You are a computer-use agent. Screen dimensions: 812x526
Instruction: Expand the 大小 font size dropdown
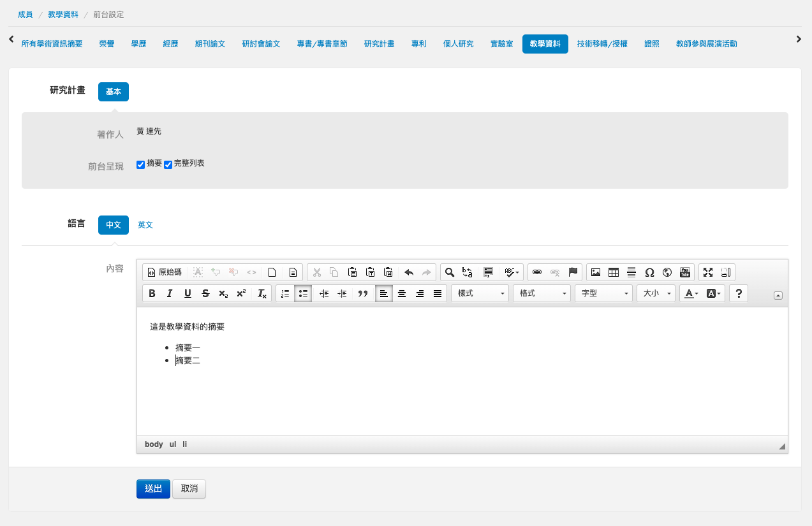click(656, 293)
